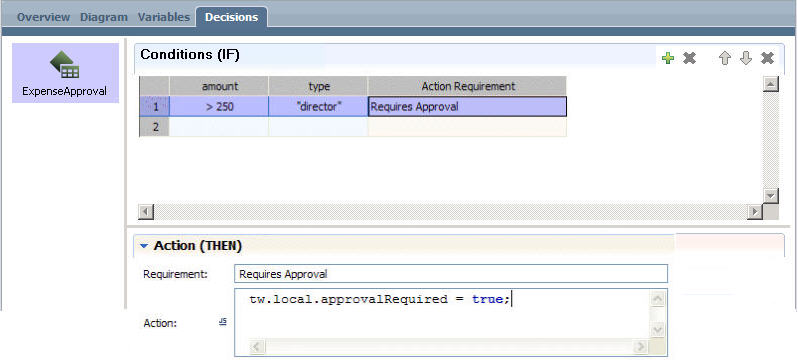Click Action editor scroll left arrow

tap(258, 347)
